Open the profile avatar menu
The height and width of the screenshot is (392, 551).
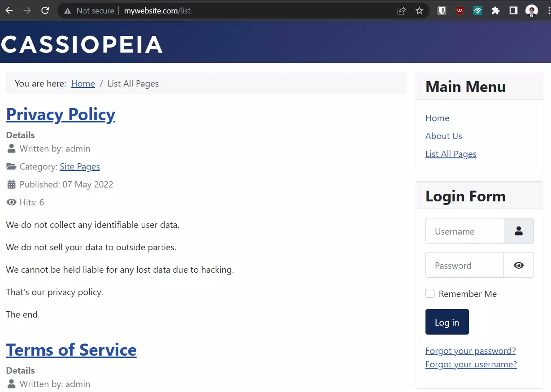pyautogui.click(x=532, y=11)
